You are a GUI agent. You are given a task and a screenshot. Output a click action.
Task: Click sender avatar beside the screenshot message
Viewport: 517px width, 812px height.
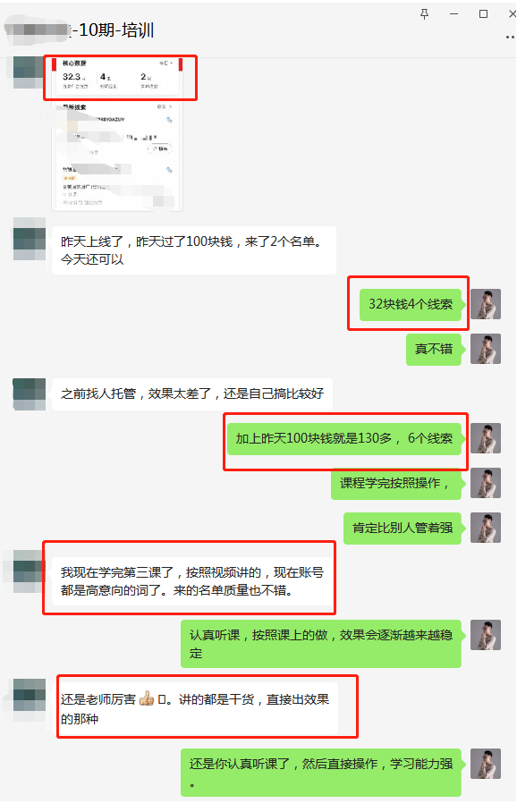click(29, 72)
